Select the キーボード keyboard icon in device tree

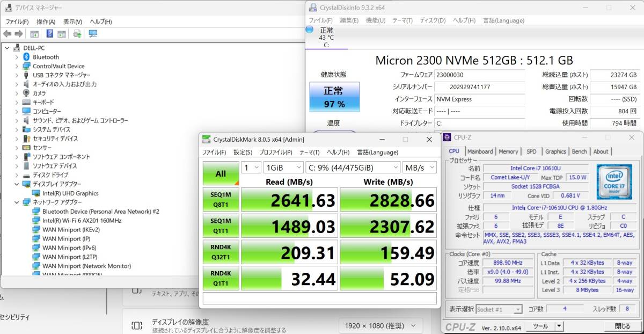[26, 102]
